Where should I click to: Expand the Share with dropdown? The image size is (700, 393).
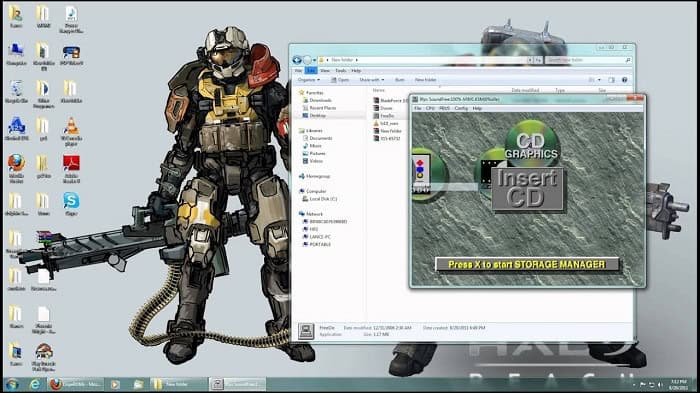click(x=371, y=80)
